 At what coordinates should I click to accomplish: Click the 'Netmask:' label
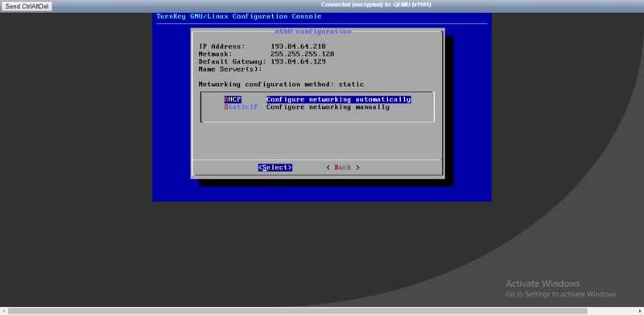(216, 54)
